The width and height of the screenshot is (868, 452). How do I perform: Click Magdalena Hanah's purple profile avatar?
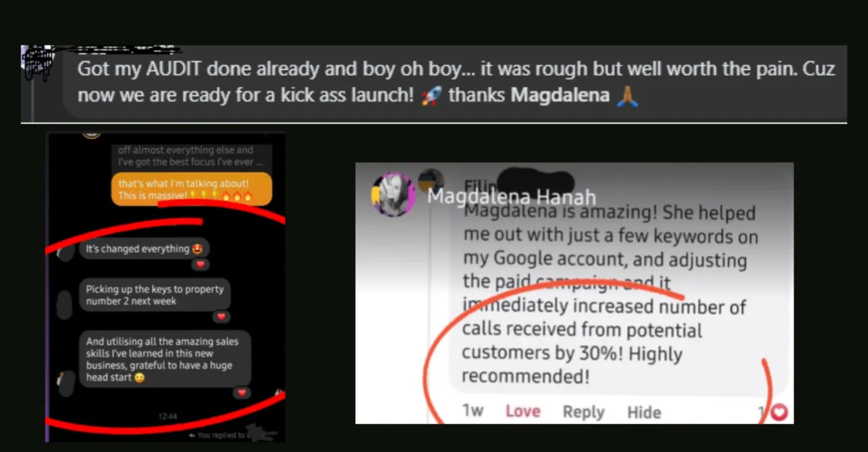click(393, 194)
